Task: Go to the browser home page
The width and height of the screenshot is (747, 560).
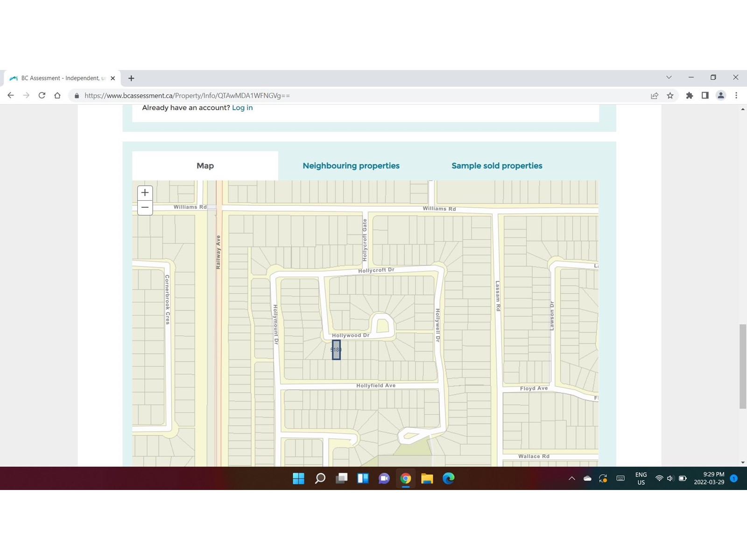Action: click(57, 95)
